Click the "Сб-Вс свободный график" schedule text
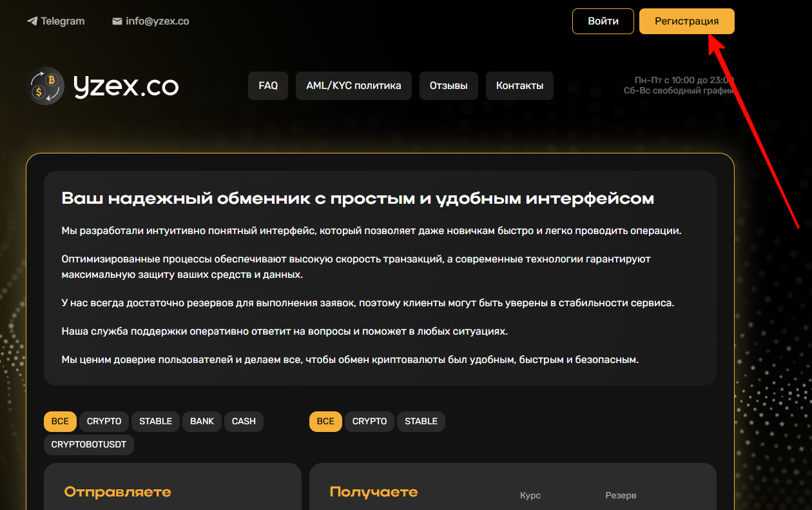The height and width of the screenshot is (510, 812). [679, 91]
